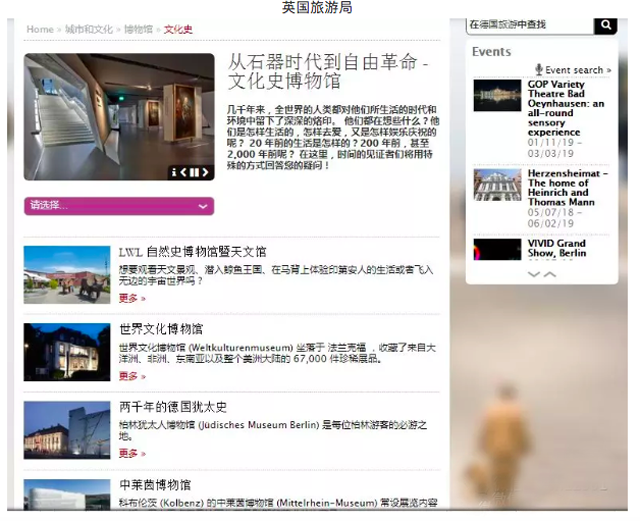Screen dimensions: 640x521
Task: Click Jewish Museum Berlin thumbnail
Action: click(67, 430)
